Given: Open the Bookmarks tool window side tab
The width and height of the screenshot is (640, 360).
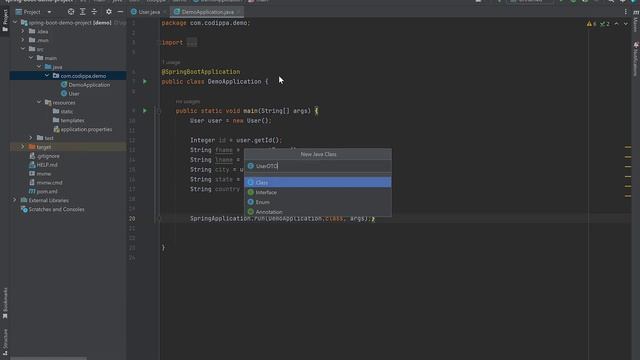Looking at the screenshot, I should click(x=5, y=303).
